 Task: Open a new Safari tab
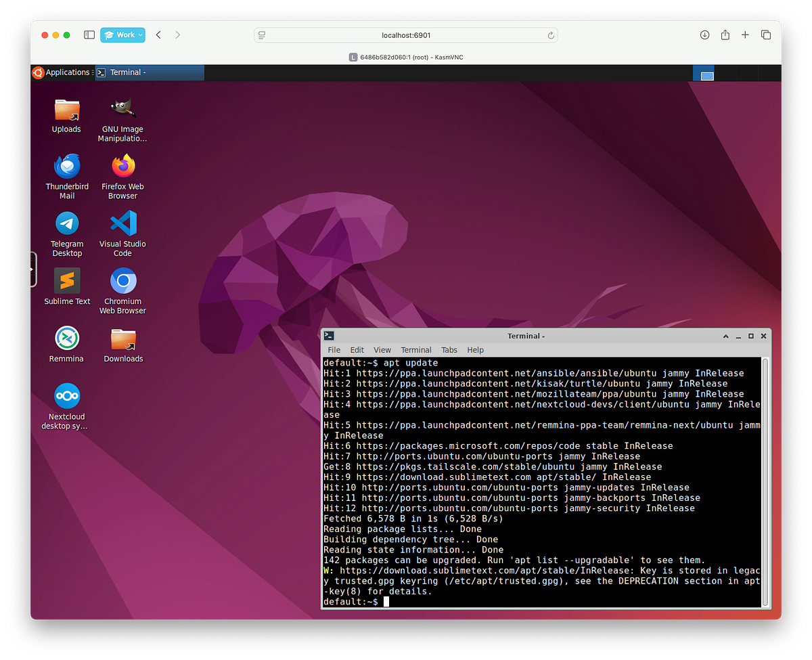click(745, 35)
